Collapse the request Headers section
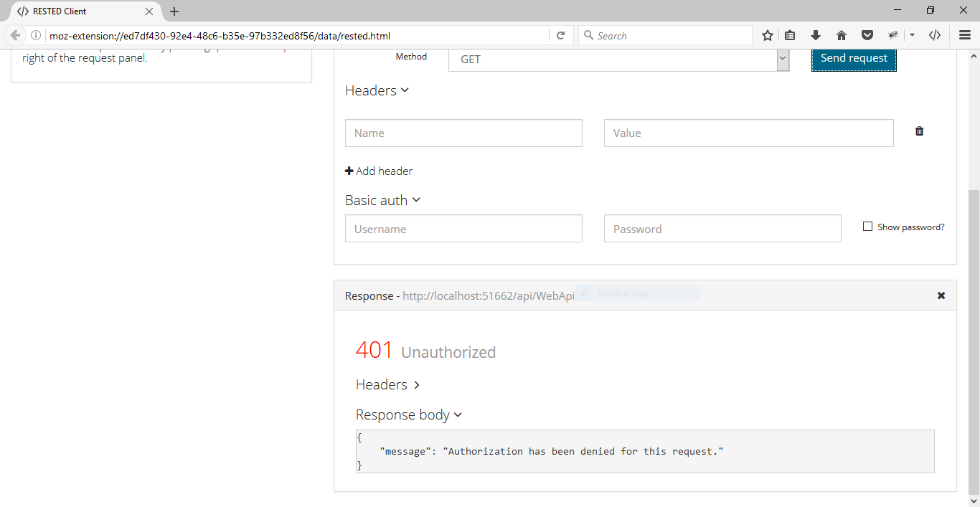The image size is (980, 507). point(377,90)
